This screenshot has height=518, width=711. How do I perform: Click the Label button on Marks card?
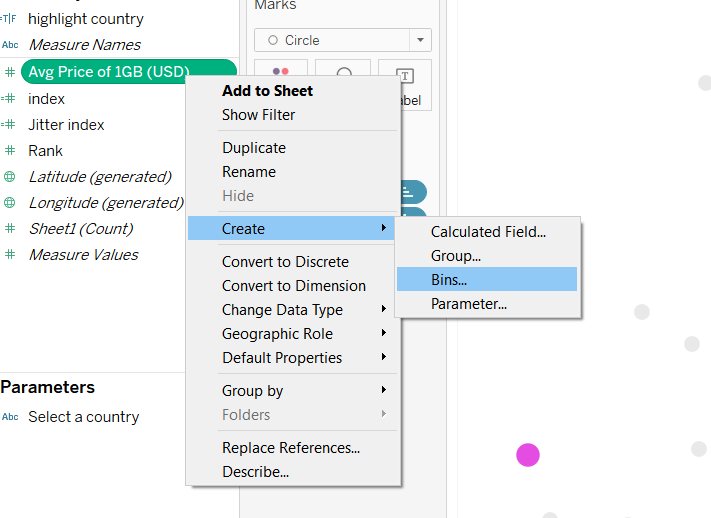[405, 84]
